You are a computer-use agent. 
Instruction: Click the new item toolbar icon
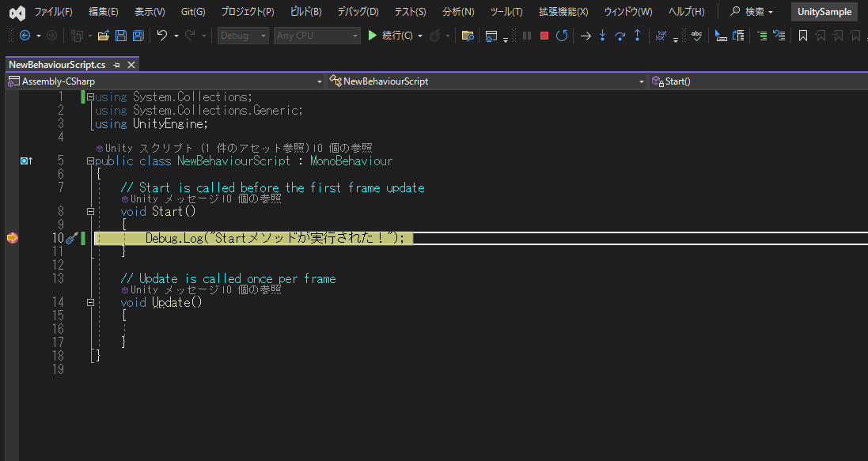point(77,36)
